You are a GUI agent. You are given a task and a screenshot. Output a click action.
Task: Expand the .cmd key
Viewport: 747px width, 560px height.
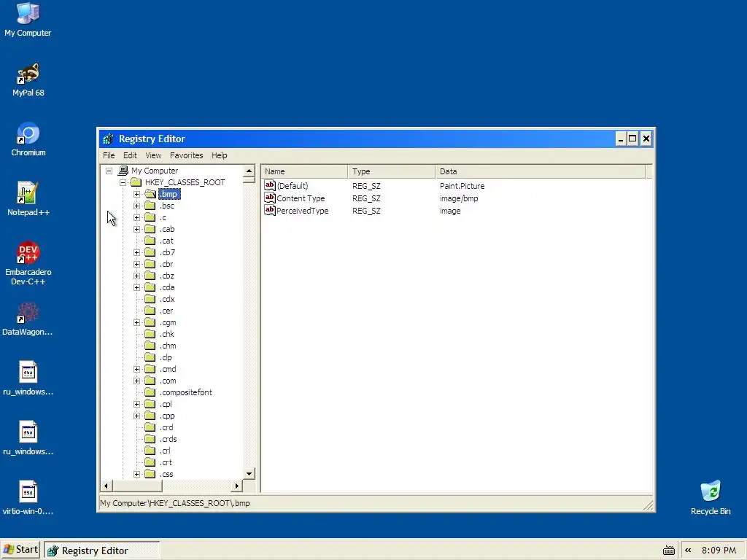coord(136,369)
